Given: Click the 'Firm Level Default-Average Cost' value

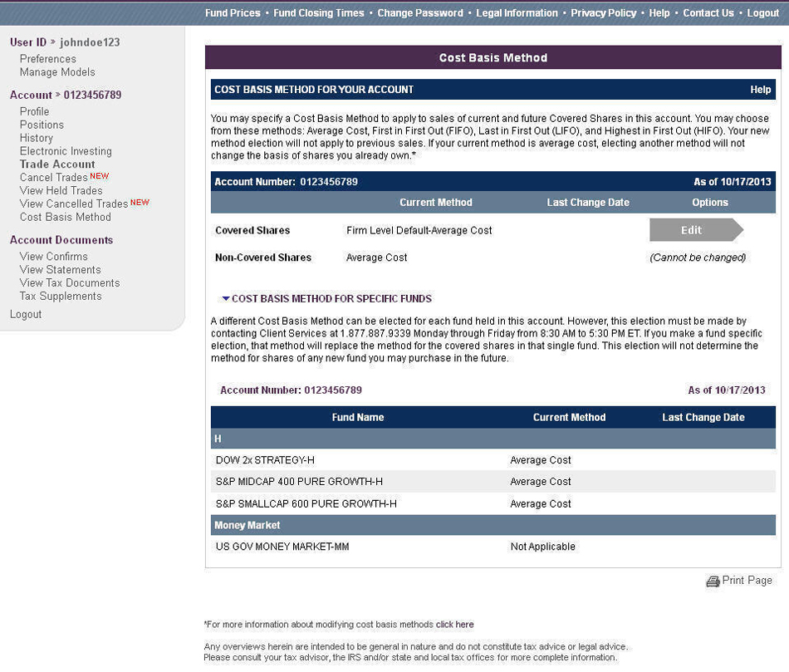Looking at the screenshot, I should pyautogui.click(x=419, y=231).
